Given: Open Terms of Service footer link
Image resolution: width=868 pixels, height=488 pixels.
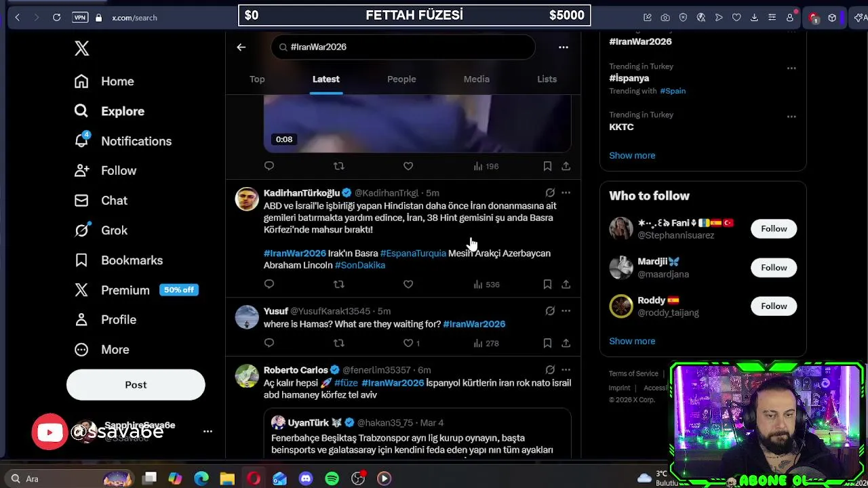Looking at the screenshot, I should click(633, 374).
